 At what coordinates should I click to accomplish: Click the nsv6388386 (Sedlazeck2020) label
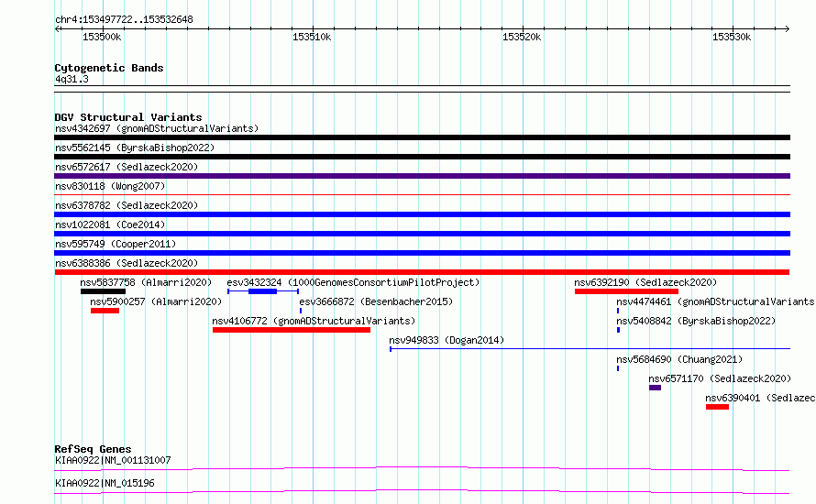[127, 263]
